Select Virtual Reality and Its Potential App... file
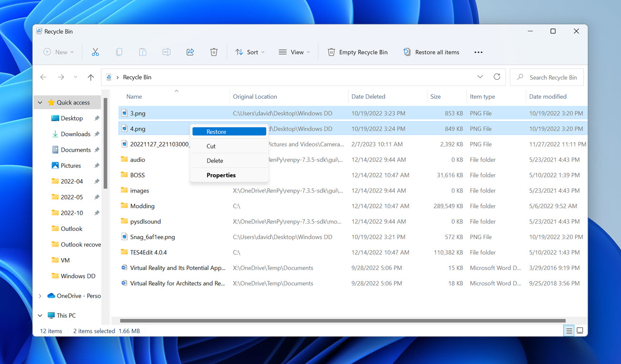Screen dimensions: 621x364 point(353,268)
